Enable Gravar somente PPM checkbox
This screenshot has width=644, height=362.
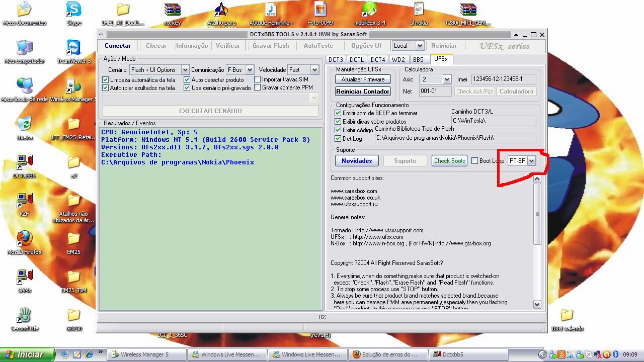pyautogui.click(x=258, y=87)
